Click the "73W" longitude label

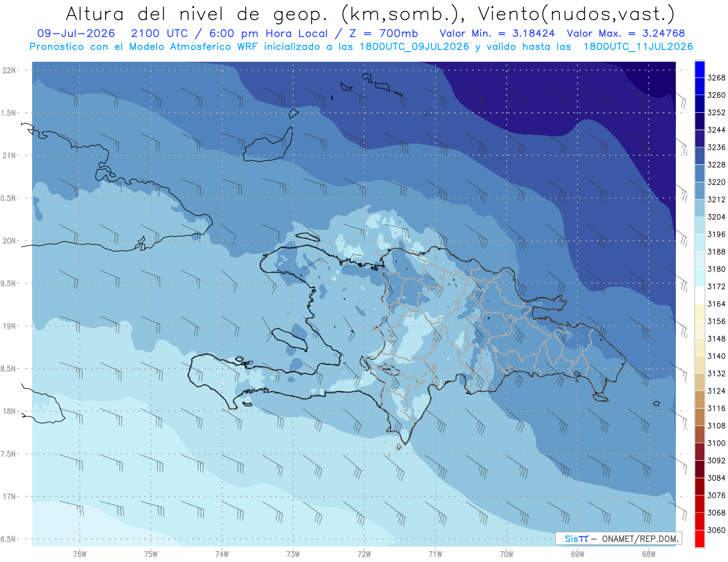click(x=293, y=553)
